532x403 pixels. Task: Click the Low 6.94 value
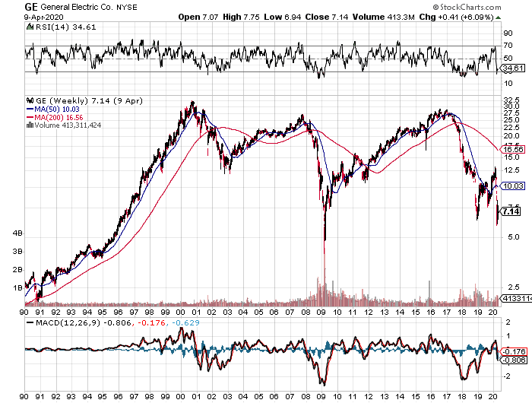tap(282, 17)
